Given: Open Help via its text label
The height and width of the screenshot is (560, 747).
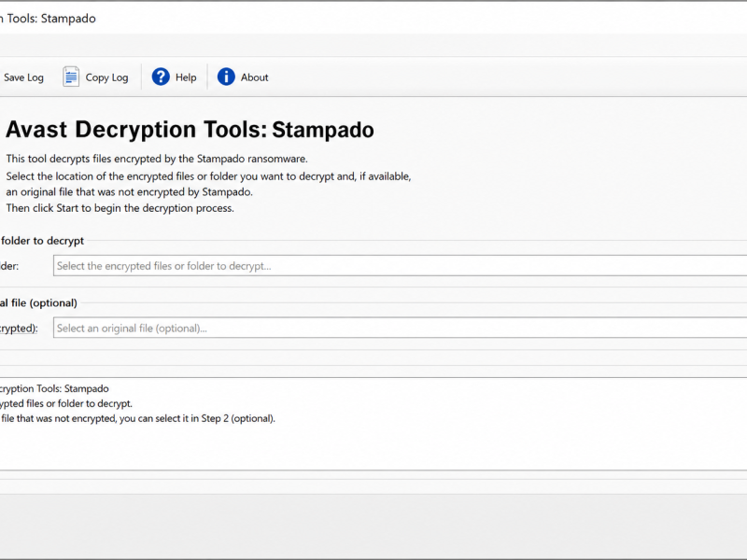Looking at the screenshot, I should pyautogui.click(x=186, y=77).
